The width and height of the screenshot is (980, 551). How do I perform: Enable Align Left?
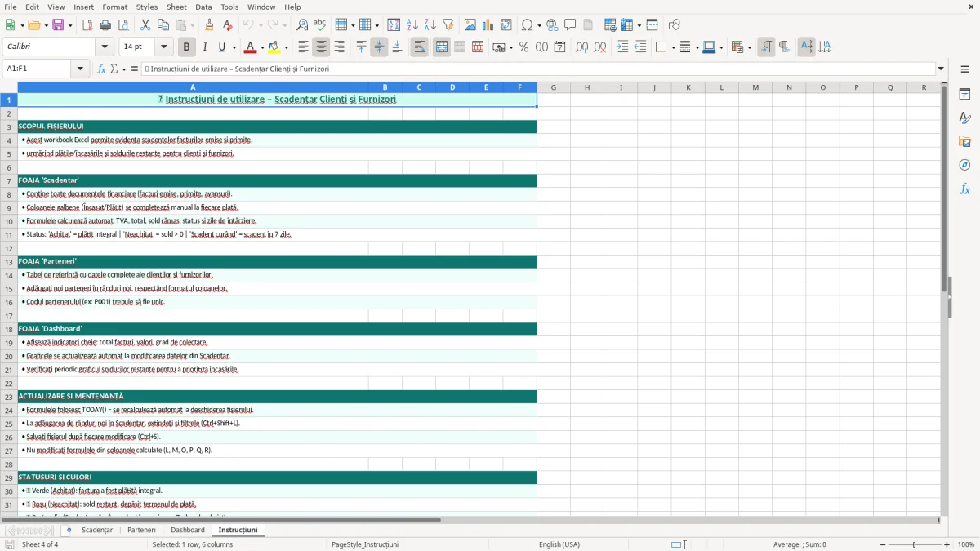pyautogui.click(x=303, y=47)
